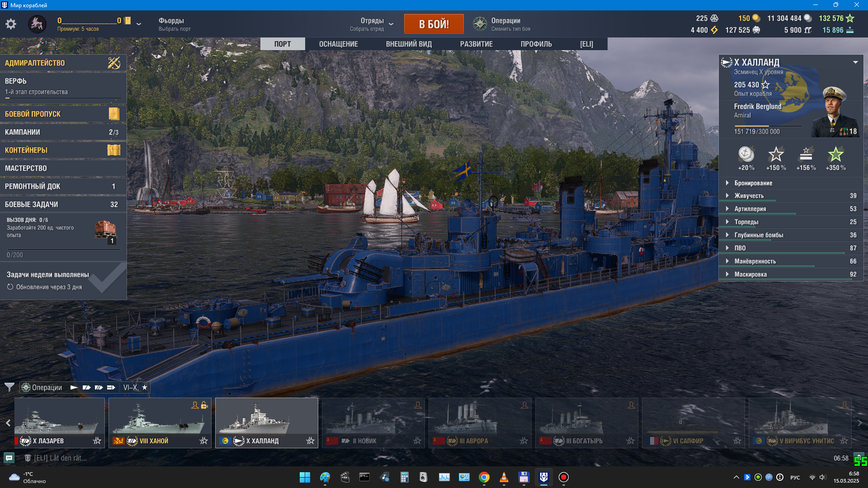868x488 pixels.
Task: Open 4 400 lightning resource icon
Action: coord(714,30)
